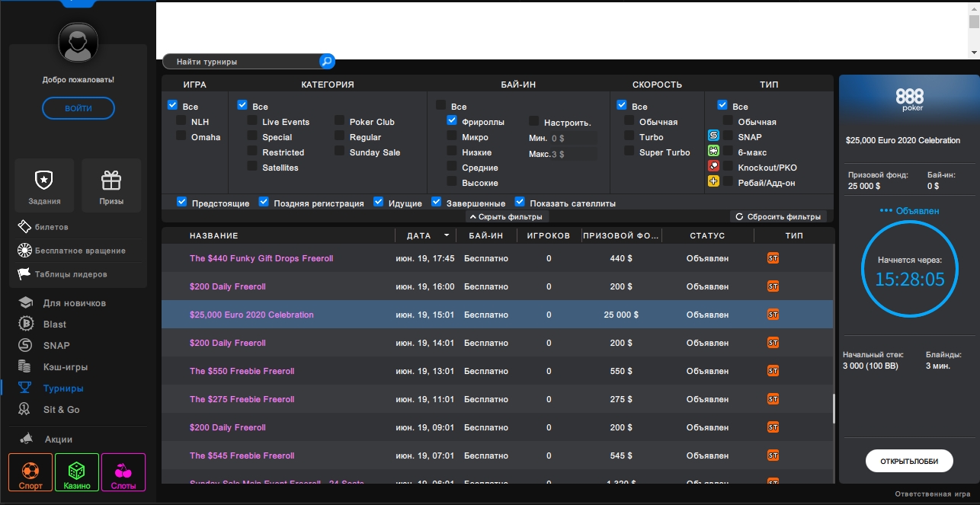This screenshot has height=505, width=980.
Task: Sort by ДАТА column arrow
Action: (x=447, y=236)
